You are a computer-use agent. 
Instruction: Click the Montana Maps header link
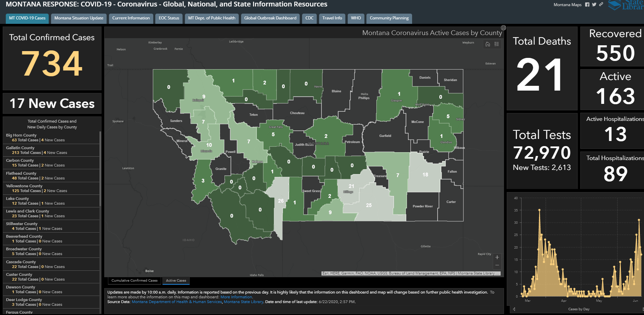[x=567, y=5]
